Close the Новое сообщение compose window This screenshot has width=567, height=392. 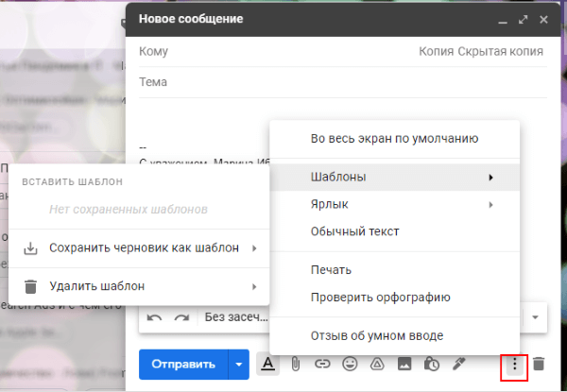(543, 20)
